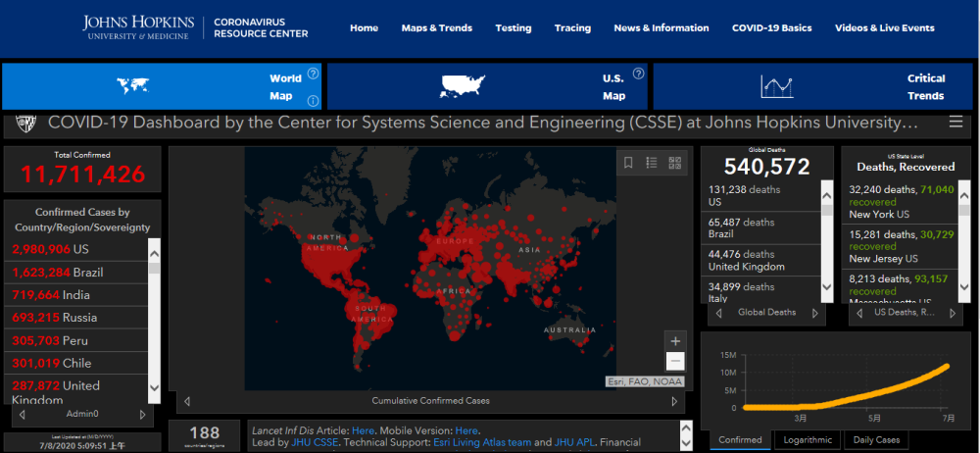980x453 pixels.
Task: Go to next Admin0 list page arrow
Action: pyautogui.click(x=142, y=414)
